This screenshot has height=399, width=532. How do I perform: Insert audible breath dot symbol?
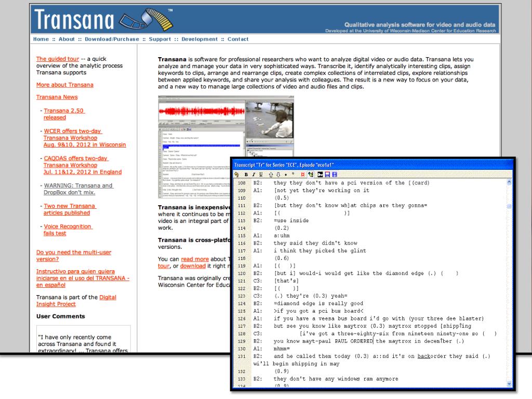pyautogui.click(x=286, y=175)
